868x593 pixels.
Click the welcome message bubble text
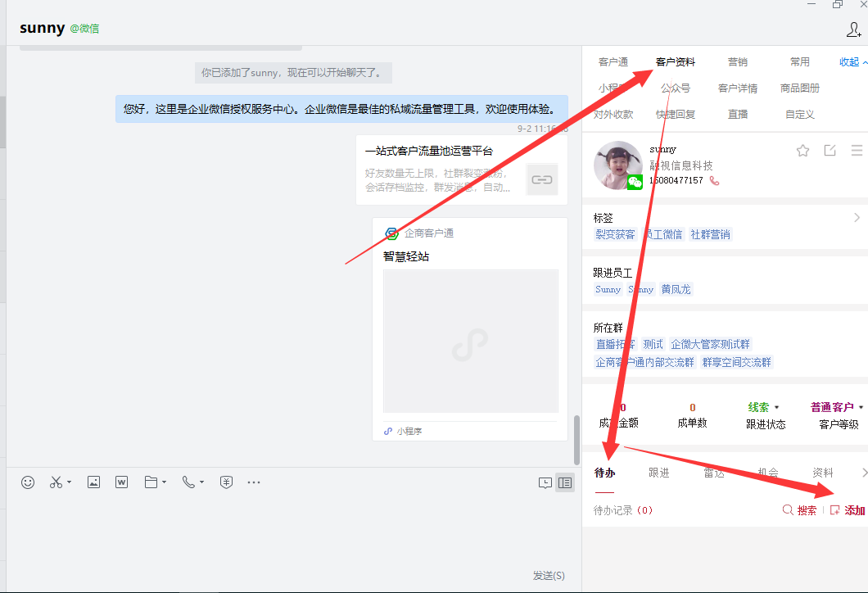(x=341, y=108)
